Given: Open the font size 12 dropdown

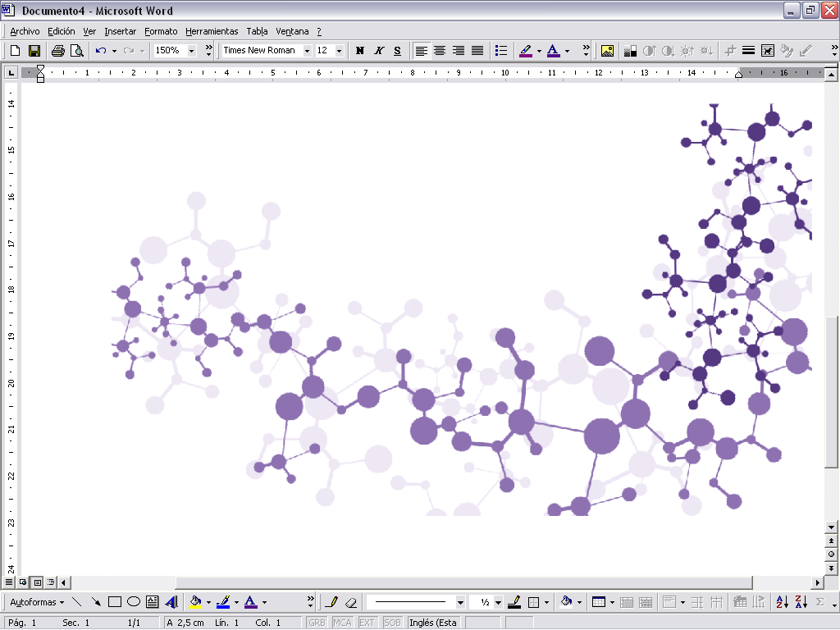Looking at the screenshot, I should (339, 51).
